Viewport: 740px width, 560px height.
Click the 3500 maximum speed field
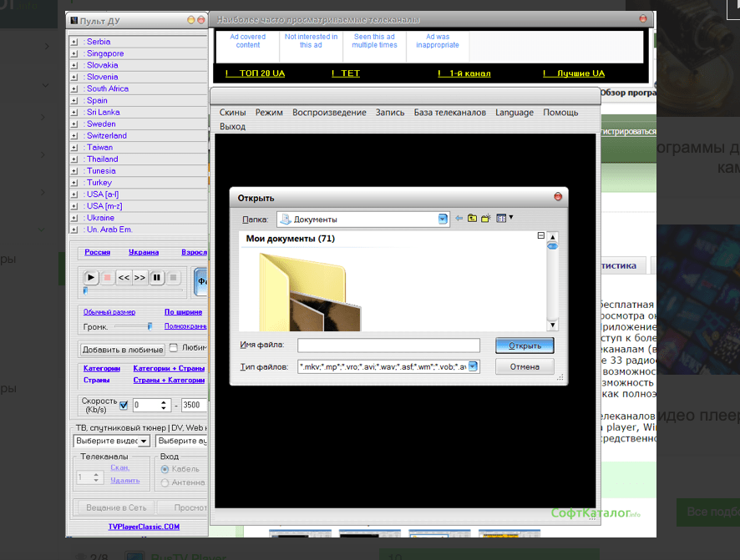coord(194,405)
